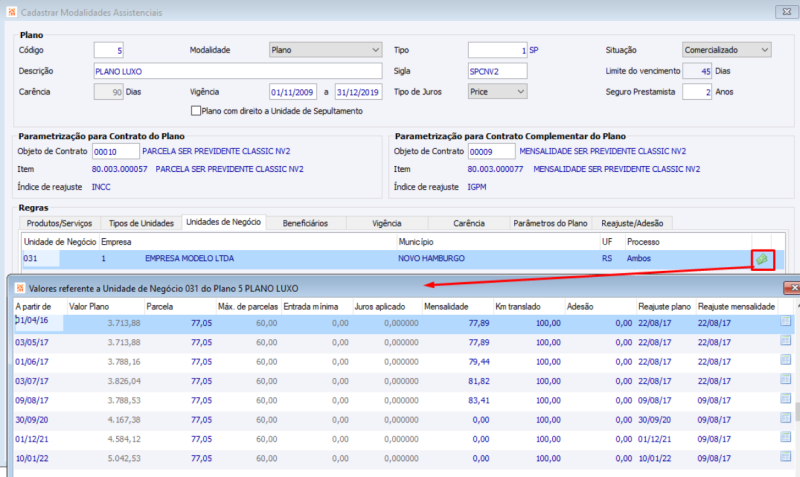The width and height of the screenshot is (800, 477).
Task: Click the Descrição field with PLANO LUXO
Action: point(238,71)
